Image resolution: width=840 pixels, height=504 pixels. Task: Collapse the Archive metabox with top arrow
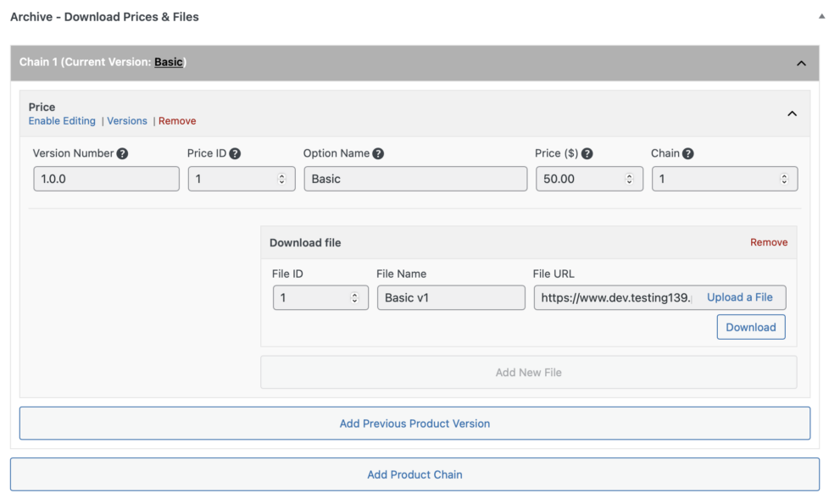(821, 16)
